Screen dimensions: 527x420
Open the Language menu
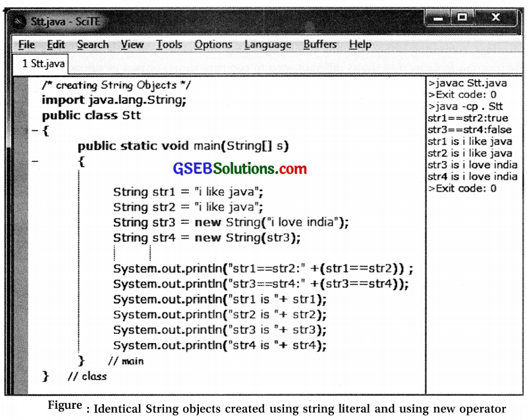point(267,44)
